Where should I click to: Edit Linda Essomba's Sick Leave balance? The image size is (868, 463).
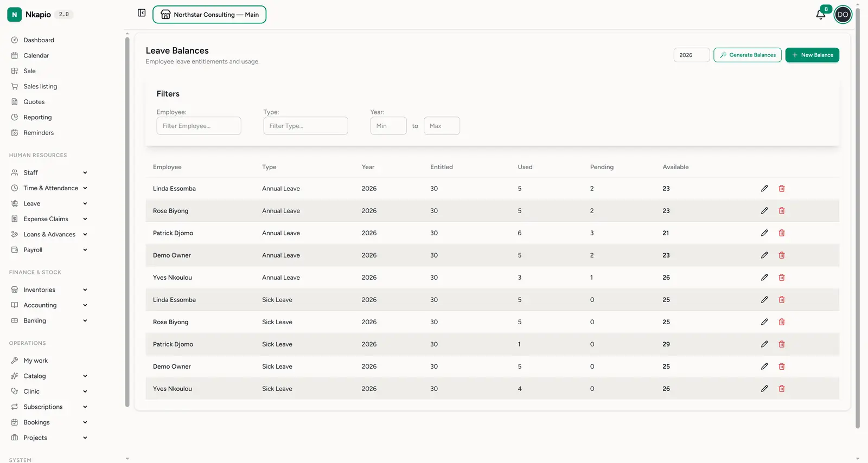pos(764,300)
